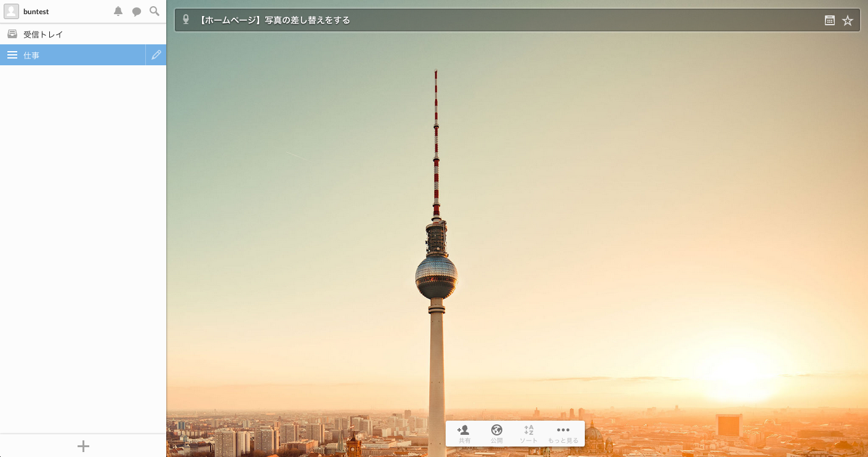
Task: Click the 共有 share button
Action: (x=464, y=434)
